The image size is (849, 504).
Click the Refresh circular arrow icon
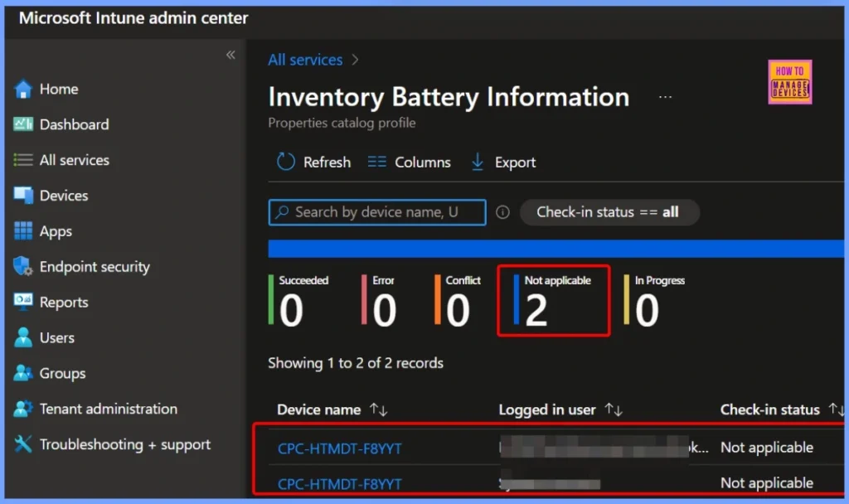[x=286, y=162]
